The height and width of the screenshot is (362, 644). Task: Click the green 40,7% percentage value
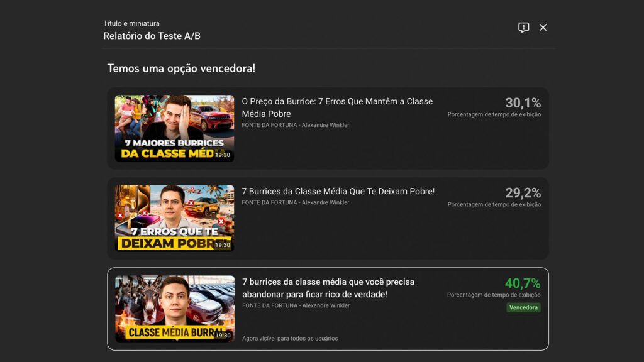click(522, 283)
